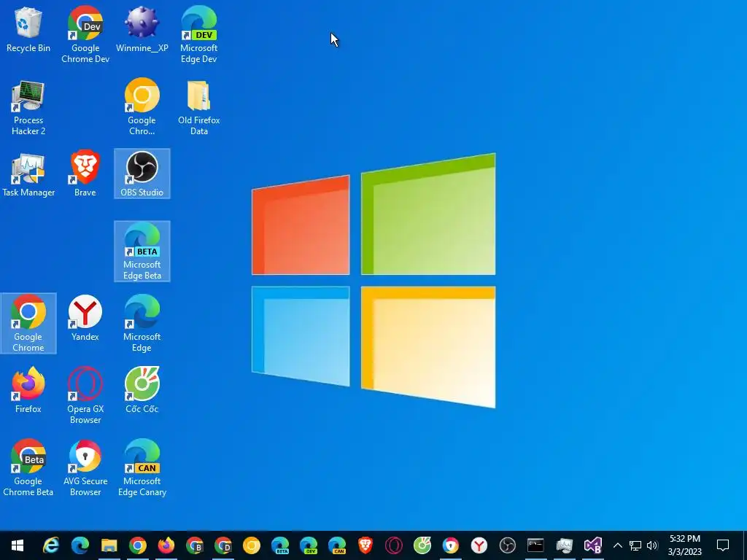Select the Google Chrome Dev desktop shortcut
Image resolution: width=747 pixels, height=560 pixels.
[85, 35]
